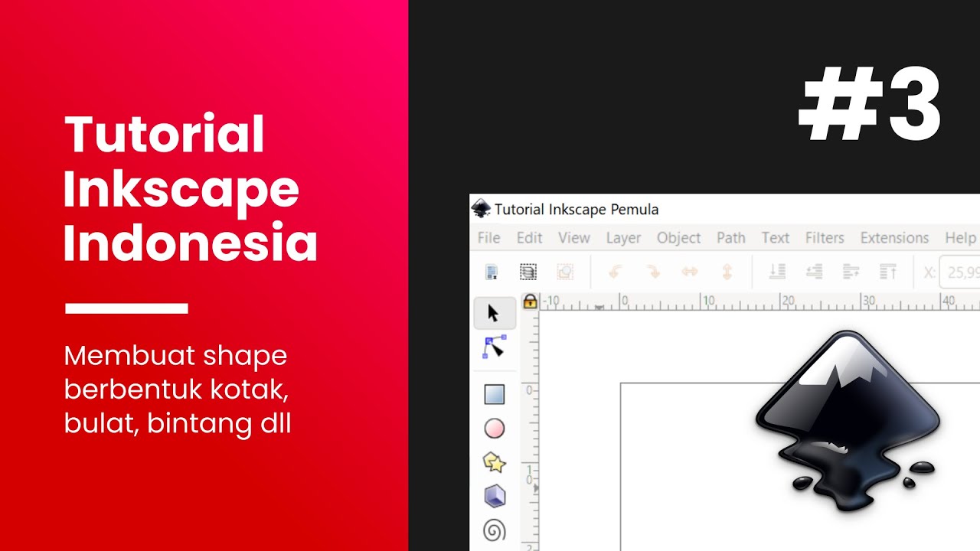Open the Filters menu

[x=825, y=238]
